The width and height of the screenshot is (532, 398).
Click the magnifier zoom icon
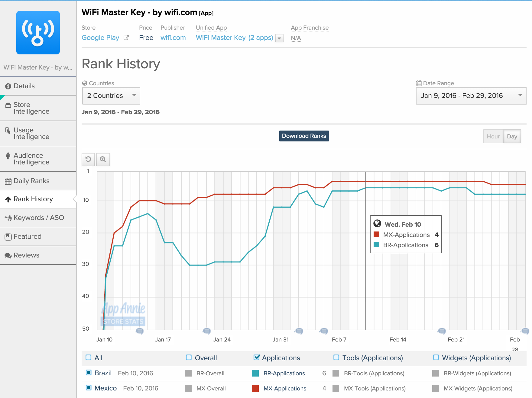click(x=103, y=159)
